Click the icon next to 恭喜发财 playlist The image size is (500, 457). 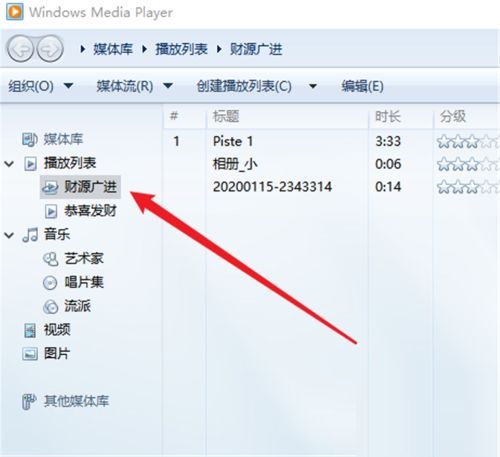tap(51, 211)
